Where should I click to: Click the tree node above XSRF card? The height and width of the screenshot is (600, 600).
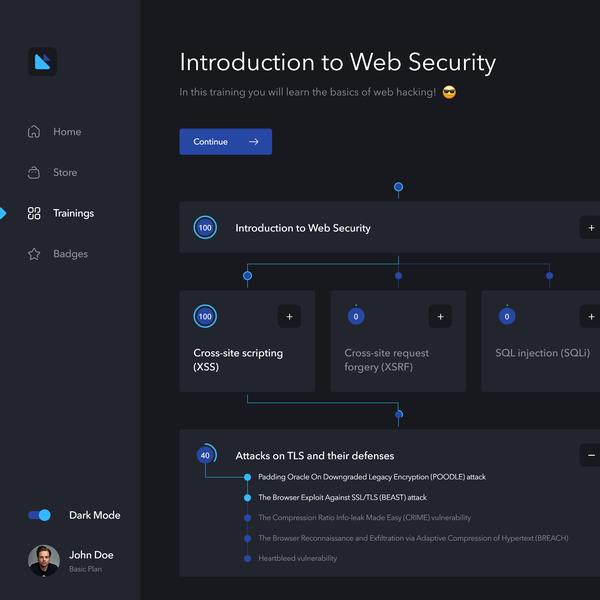point(398,276)
